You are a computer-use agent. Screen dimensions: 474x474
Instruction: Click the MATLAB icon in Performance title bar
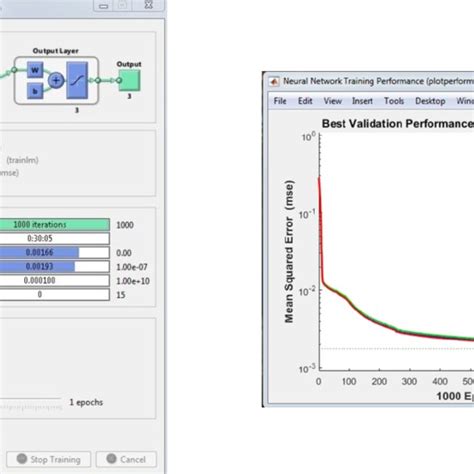coord(274,81)
